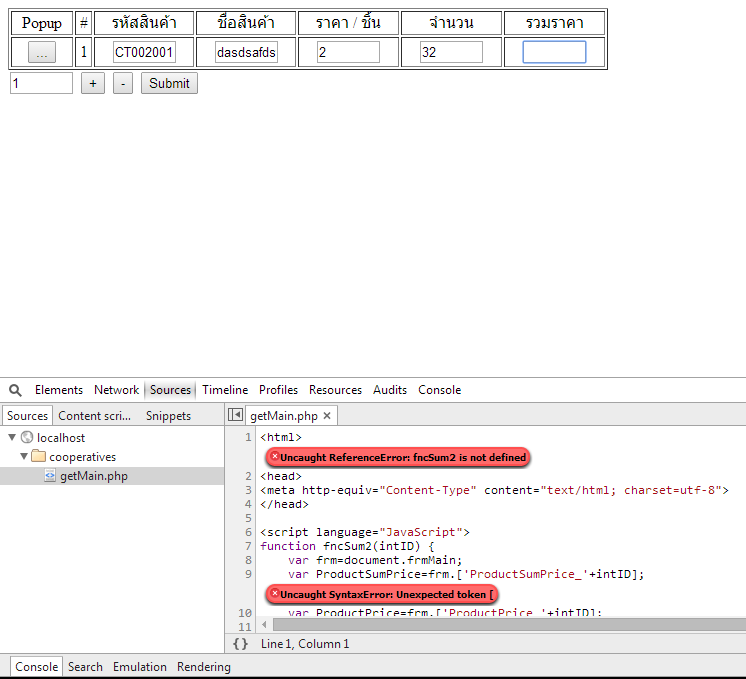Click the popup '...' button in row 1

click(42, 52)
